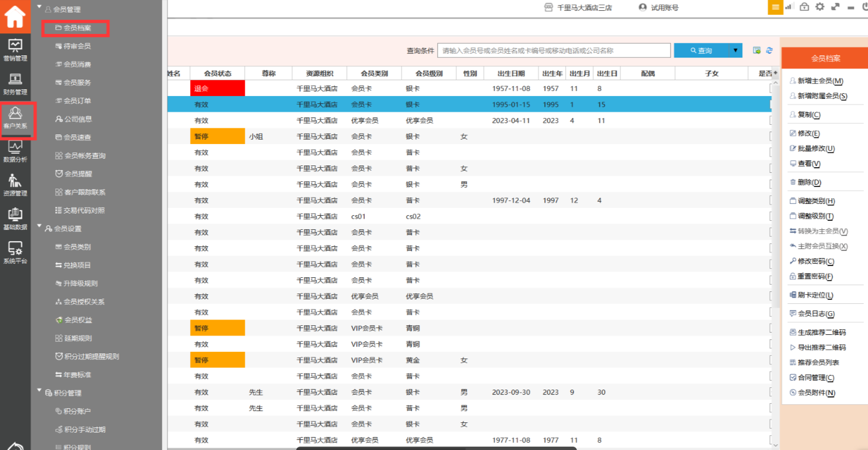
Task: Click the refresh icon beside the query button
Action: [x=769, y=51]
